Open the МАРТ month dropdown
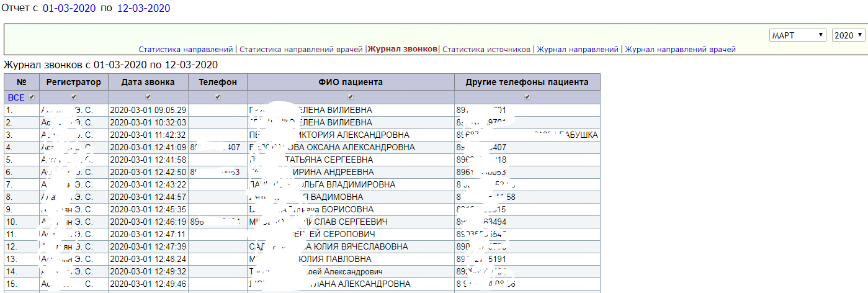Viewport: 868px width, 293px height. [797, 35]
